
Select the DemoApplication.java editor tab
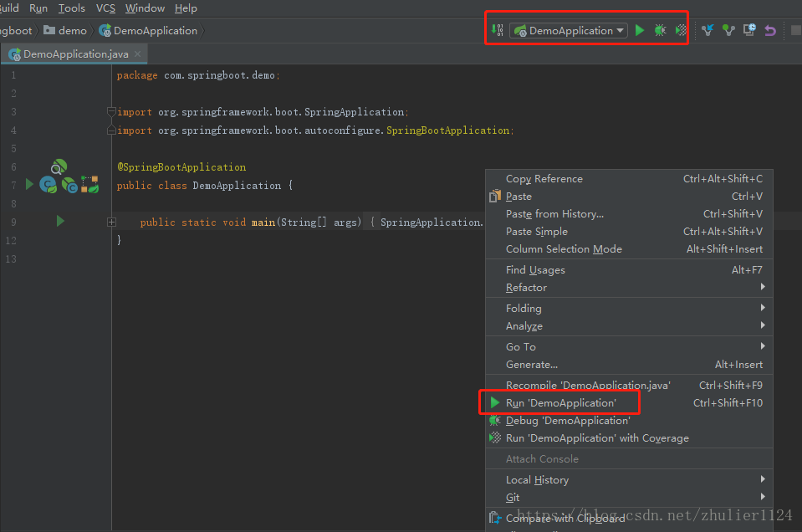[x=74, y=54]
